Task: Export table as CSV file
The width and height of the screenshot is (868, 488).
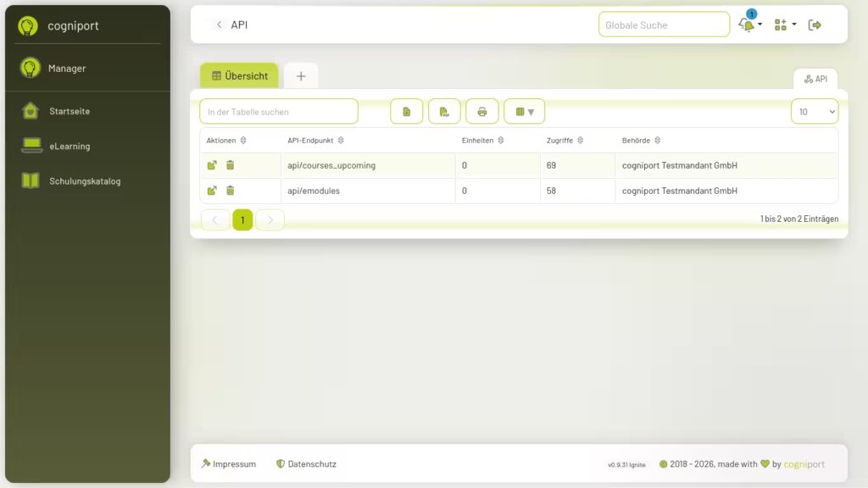Action: [x=406, y=112]
